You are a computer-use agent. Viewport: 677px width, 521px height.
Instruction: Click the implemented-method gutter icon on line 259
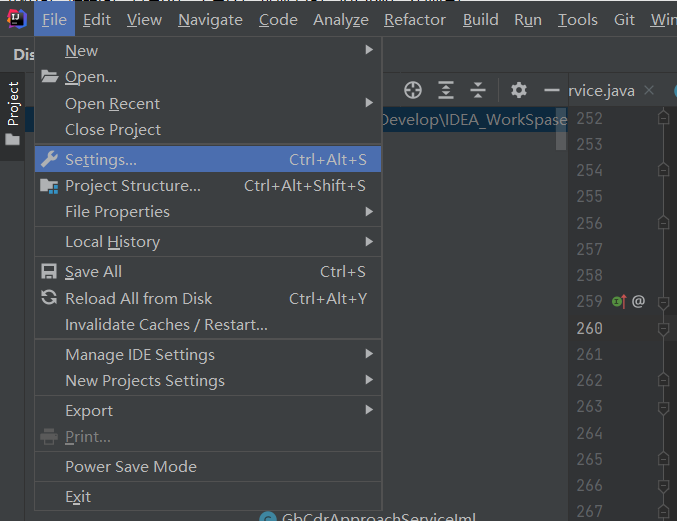pyautogui.click(x=619, y=301)
